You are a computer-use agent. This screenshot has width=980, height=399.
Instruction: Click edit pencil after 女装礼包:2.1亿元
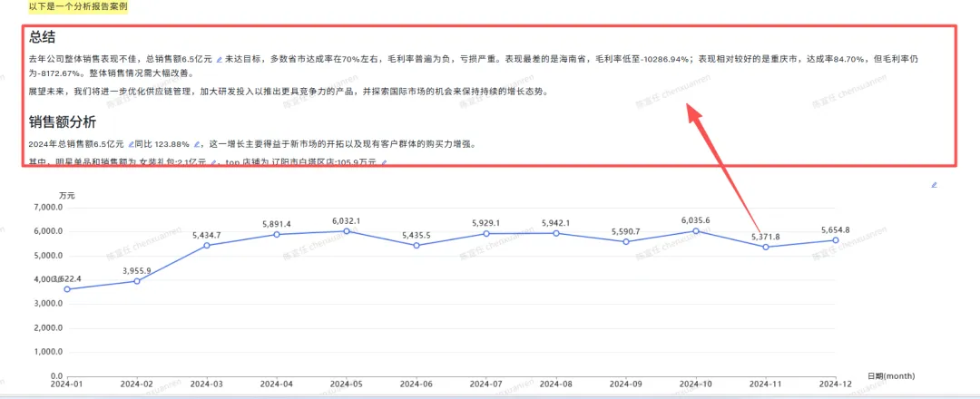tap(214, 162)
